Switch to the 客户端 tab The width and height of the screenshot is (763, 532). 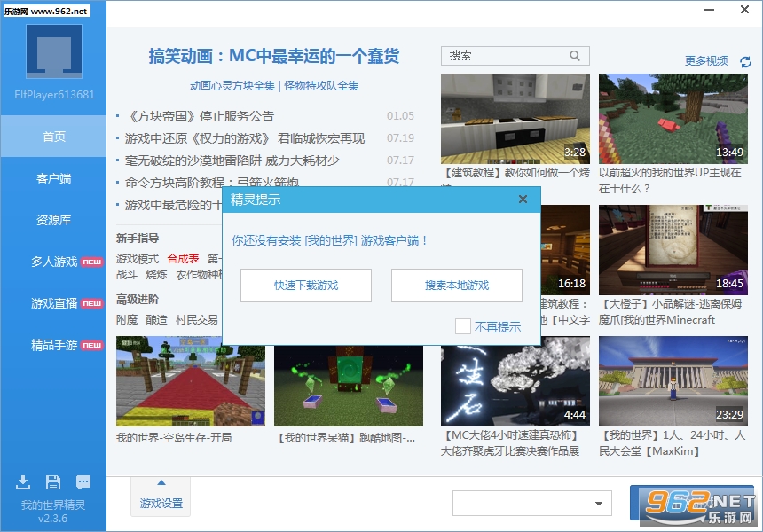(53, 178)
